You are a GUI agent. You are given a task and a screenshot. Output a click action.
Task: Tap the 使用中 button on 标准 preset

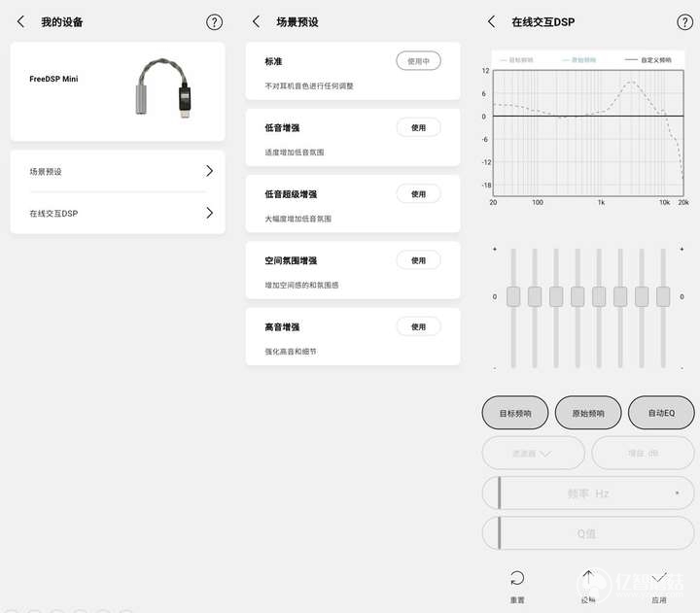418,61
